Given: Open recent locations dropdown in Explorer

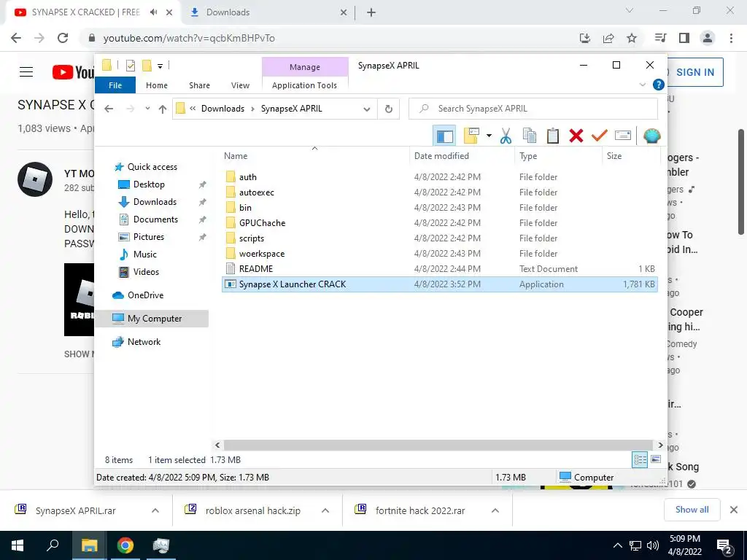Looking at the screenshot, I should (147, 109).
